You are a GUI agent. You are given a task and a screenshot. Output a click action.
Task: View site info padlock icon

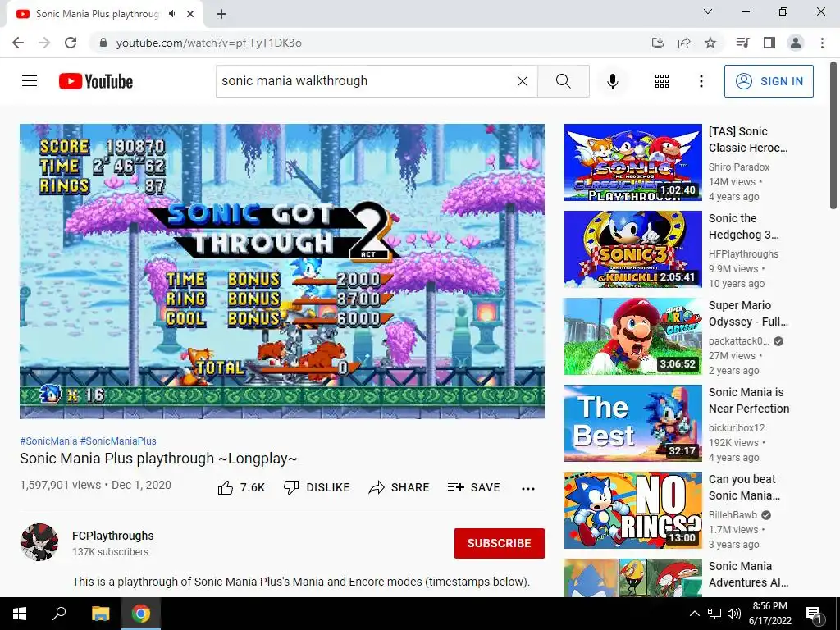click(x=103, y=43)
